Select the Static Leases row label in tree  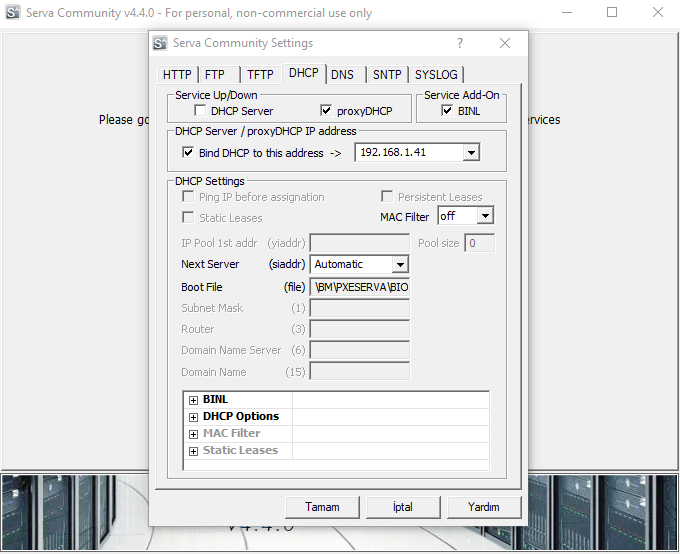240,450
